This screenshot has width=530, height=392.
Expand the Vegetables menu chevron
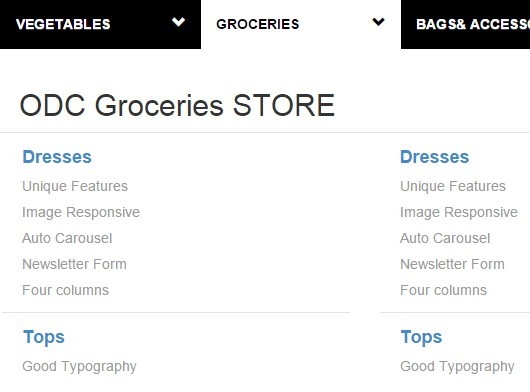tap(178, 22)
